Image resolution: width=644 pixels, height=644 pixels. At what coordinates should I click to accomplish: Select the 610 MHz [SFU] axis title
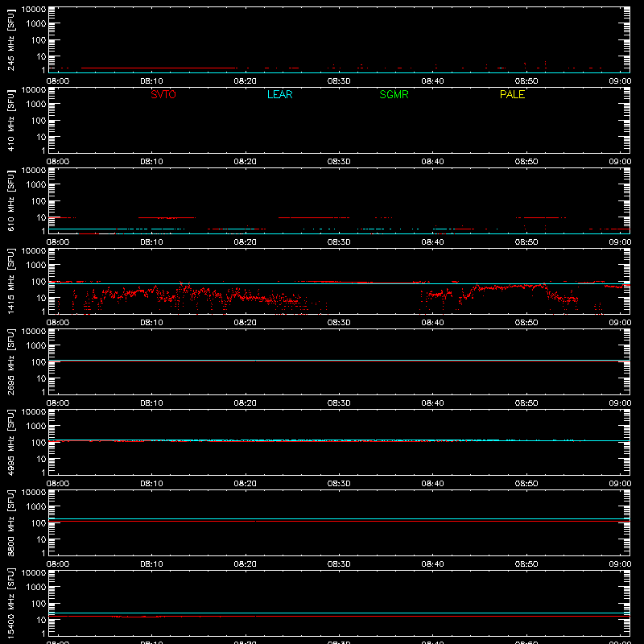point(10,200)
